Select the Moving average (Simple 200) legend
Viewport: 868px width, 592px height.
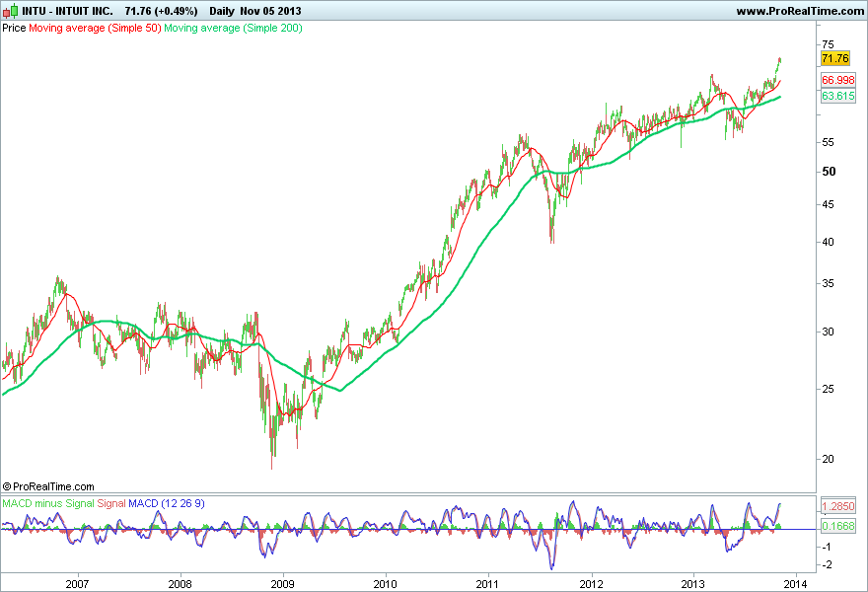233,28
